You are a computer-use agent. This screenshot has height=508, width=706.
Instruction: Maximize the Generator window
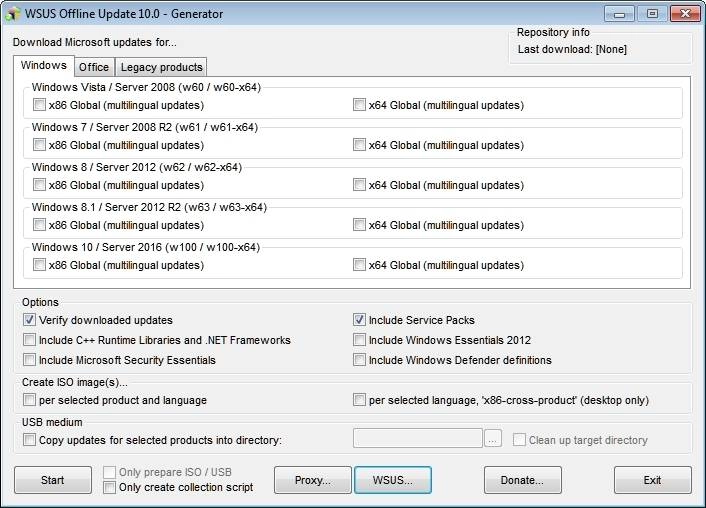click(x=652, y=14)
